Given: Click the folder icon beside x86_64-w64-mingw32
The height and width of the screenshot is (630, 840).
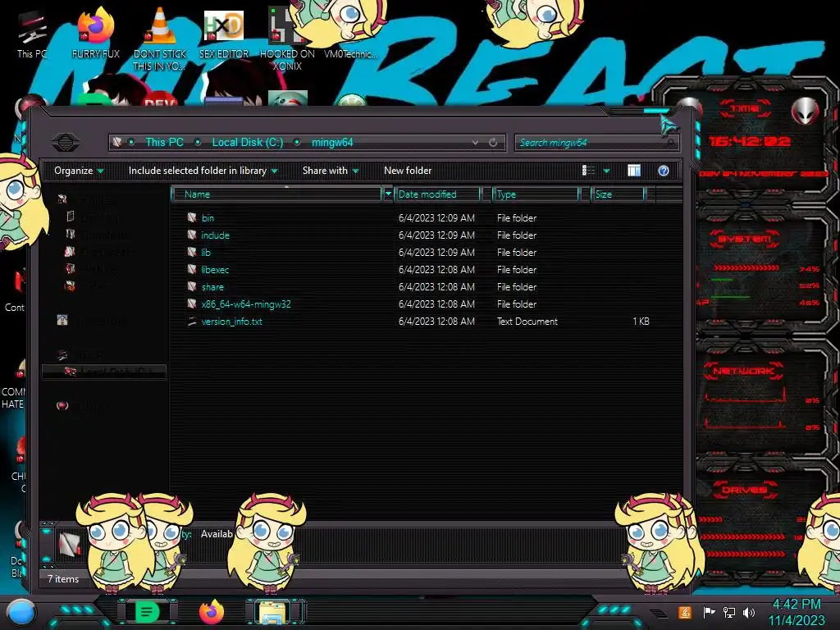Looking at the screenshot, I should coord(192,304).
